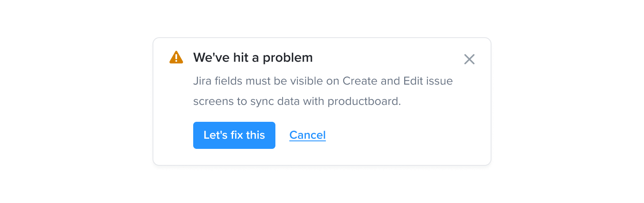644x203 pixels.
Task: Click the "We've hit a problem" heading
Action: 253,58
